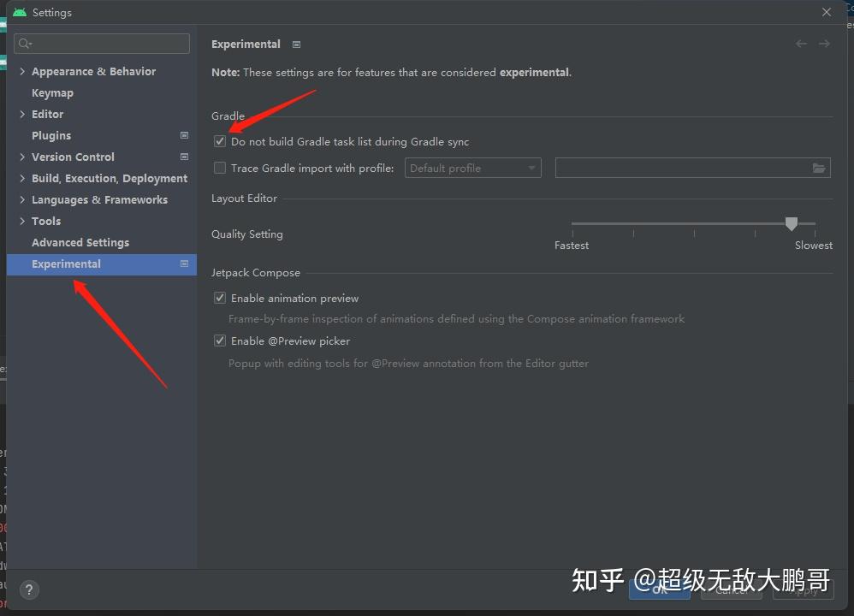The image size is (854, 616).
Task: Click the small icon beside the Experimental heading
Action: (295, 44)
